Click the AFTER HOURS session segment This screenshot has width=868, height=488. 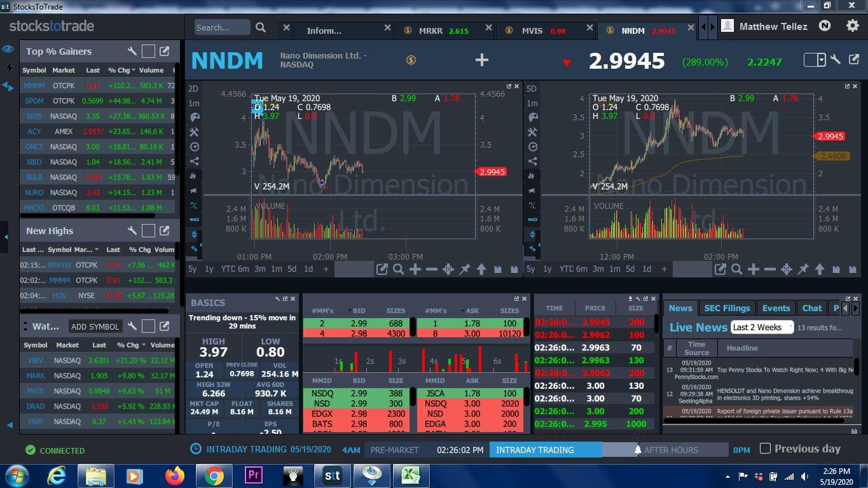tap(671, 450)
